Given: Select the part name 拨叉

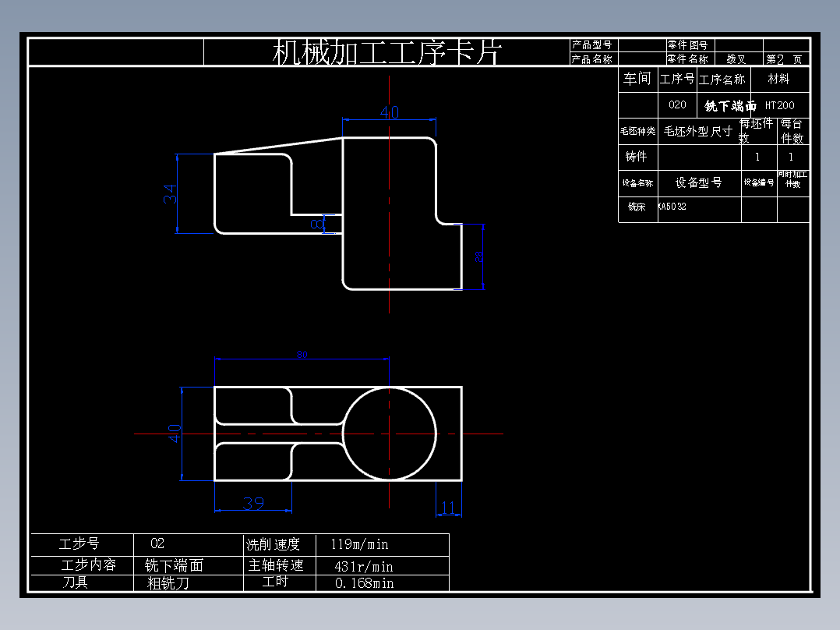Looking at the screenshot, I should 736,59.
